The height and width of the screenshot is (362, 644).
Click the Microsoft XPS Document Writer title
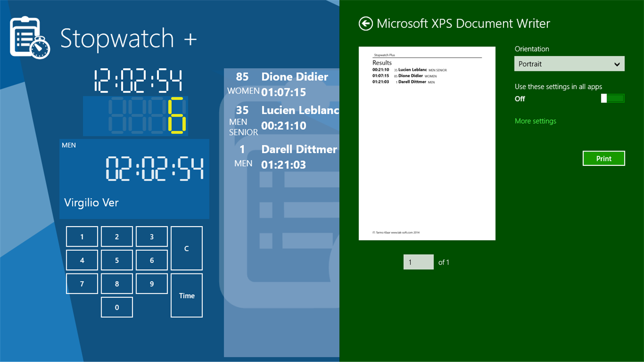pos(463,24)
